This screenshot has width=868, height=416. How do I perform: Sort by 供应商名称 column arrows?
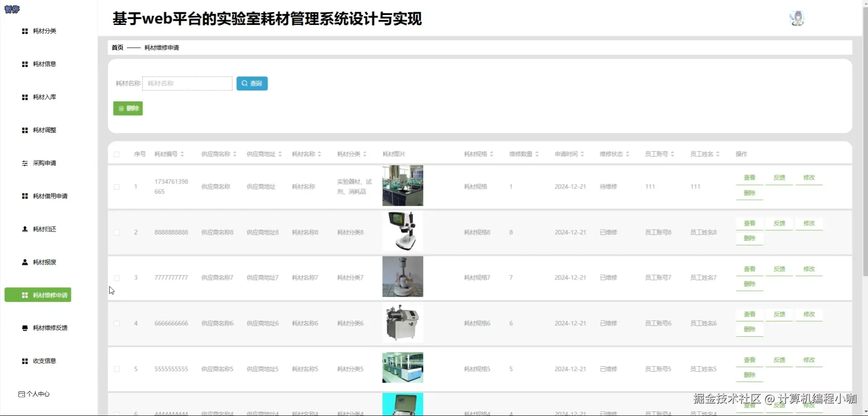235,155
